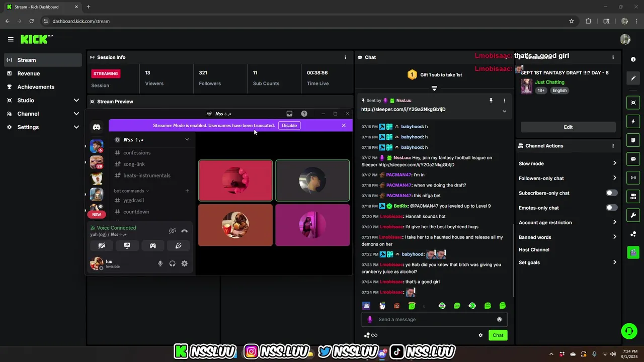Open pinned message options menu
The height and width of the screenshot is (362, 644).
(x=504, y=101)
